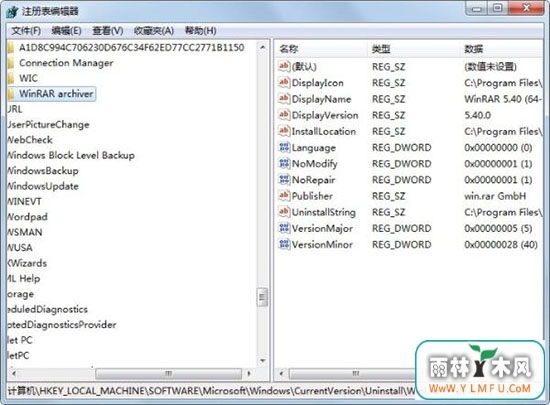The width and height of the screenshot is (550, 405).
Task: Minimize the Registry Editor window
Action: coord(477,8)
